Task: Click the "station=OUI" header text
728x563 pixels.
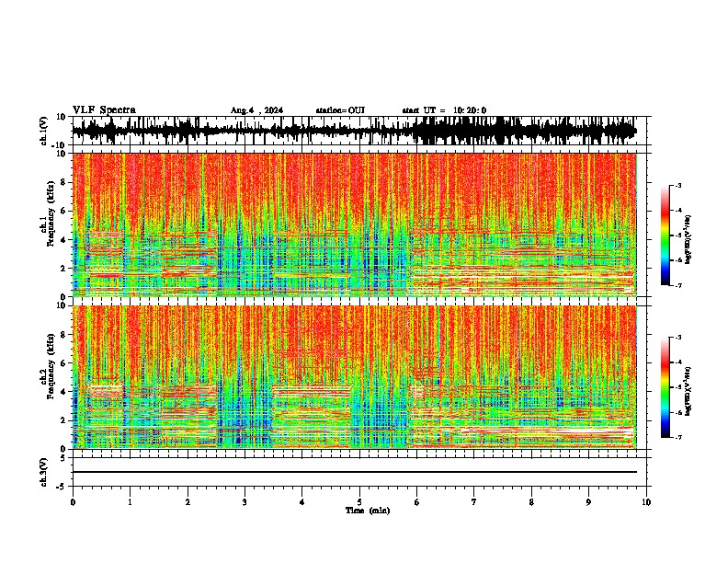Action: click(340, 110)
